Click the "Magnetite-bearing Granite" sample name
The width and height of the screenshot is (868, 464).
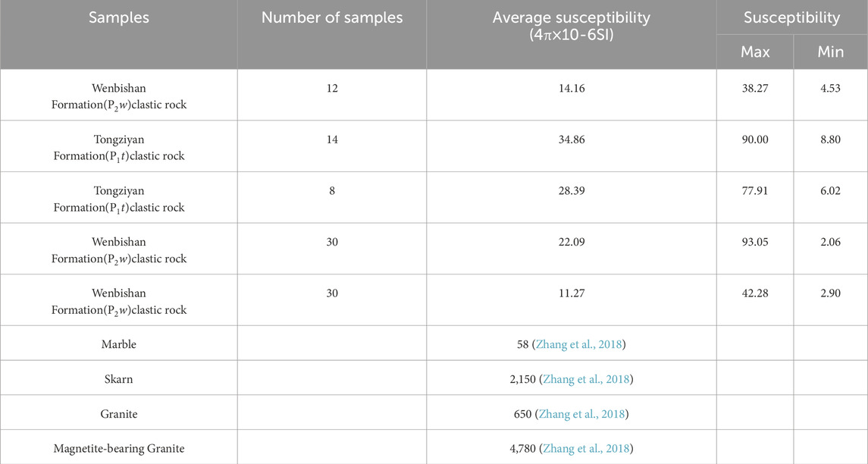coord(119,448)
